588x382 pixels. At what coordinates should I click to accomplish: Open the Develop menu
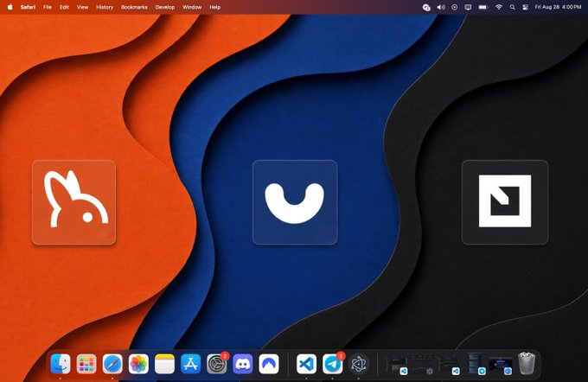tap(165, 7)
